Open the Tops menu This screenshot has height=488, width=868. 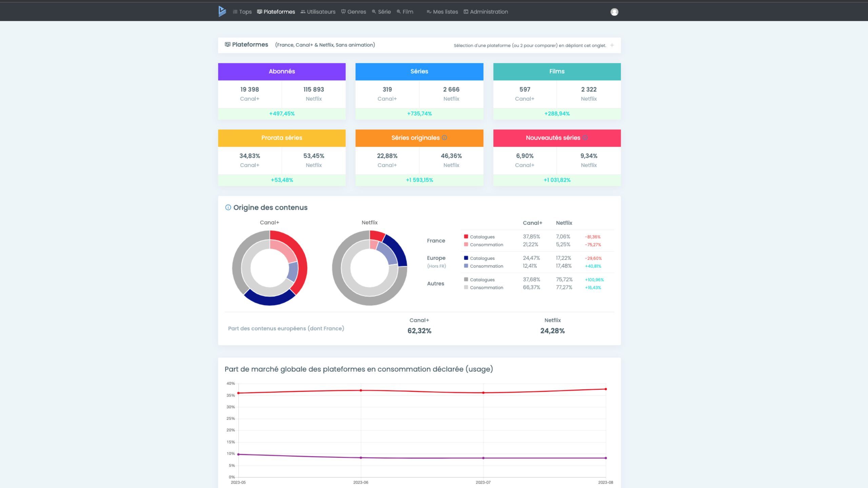[242, 12]
